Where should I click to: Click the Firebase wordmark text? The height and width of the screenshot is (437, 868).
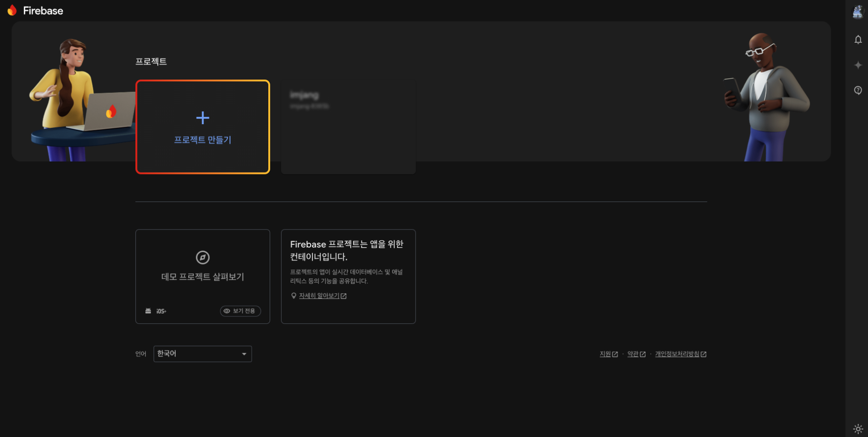43,11
